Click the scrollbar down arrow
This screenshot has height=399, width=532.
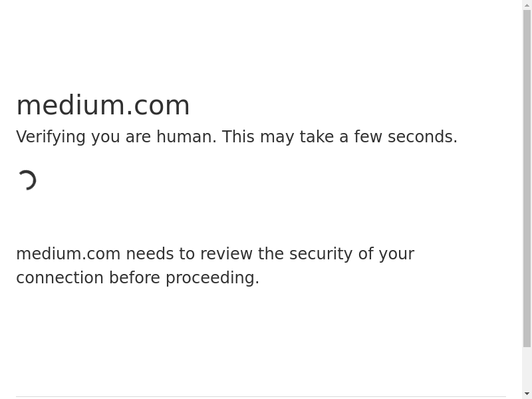coord(527,394)
